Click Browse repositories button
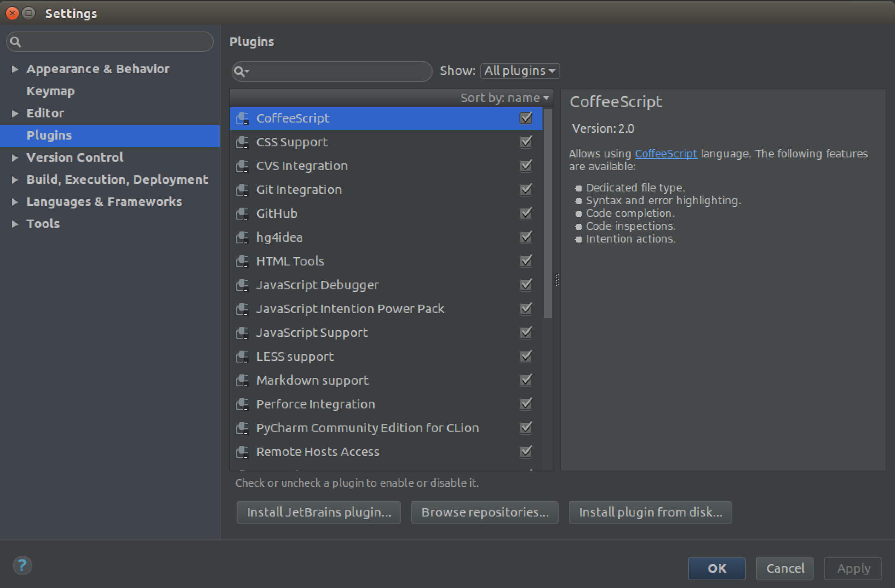 point(485,512)
